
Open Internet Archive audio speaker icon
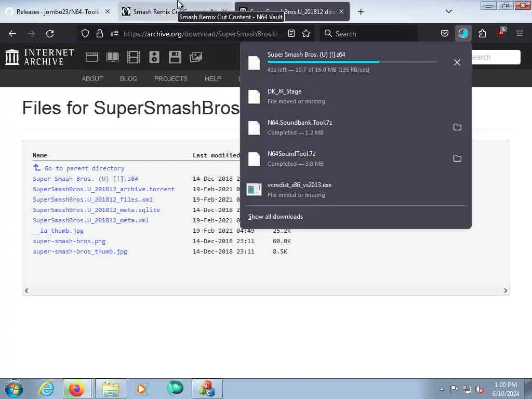(x=154, y=57)
